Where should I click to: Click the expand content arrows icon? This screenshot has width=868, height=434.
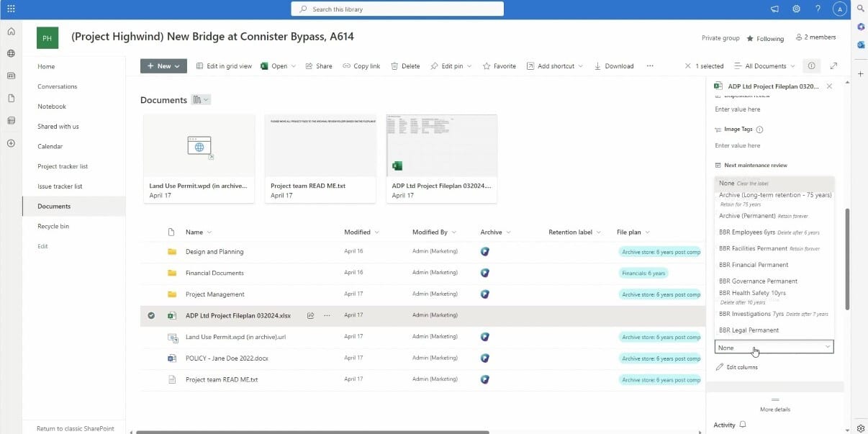833,65
